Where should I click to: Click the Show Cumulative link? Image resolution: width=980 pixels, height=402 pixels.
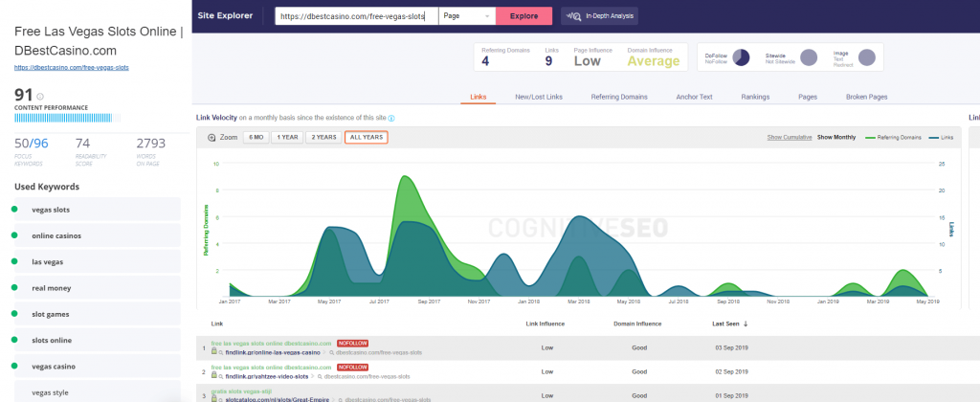click(x=790, y=137)
